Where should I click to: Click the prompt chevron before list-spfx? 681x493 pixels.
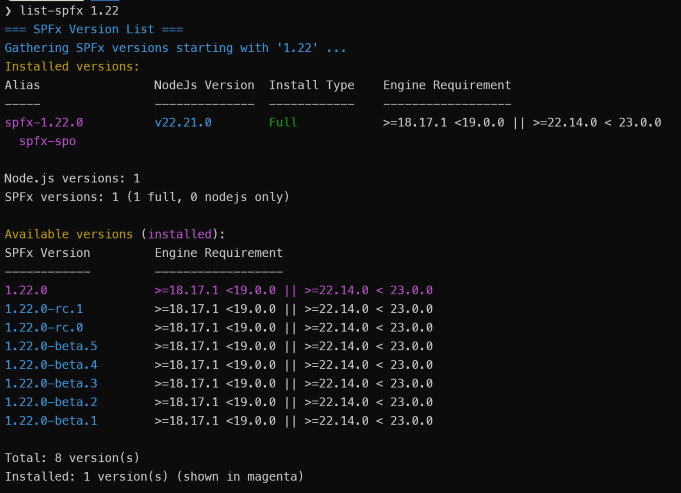tap(9, 10)
